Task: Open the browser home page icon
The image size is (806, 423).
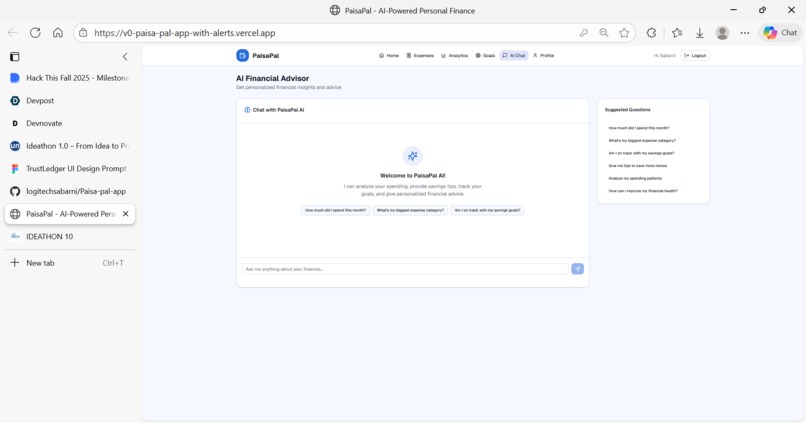Action: coord(58,33)
